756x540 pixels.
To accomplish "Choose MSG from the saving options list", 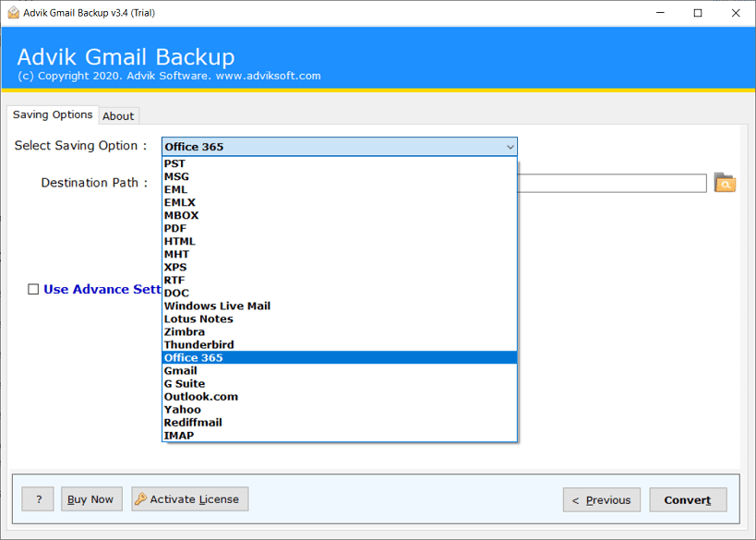I will tap(340, 176).
